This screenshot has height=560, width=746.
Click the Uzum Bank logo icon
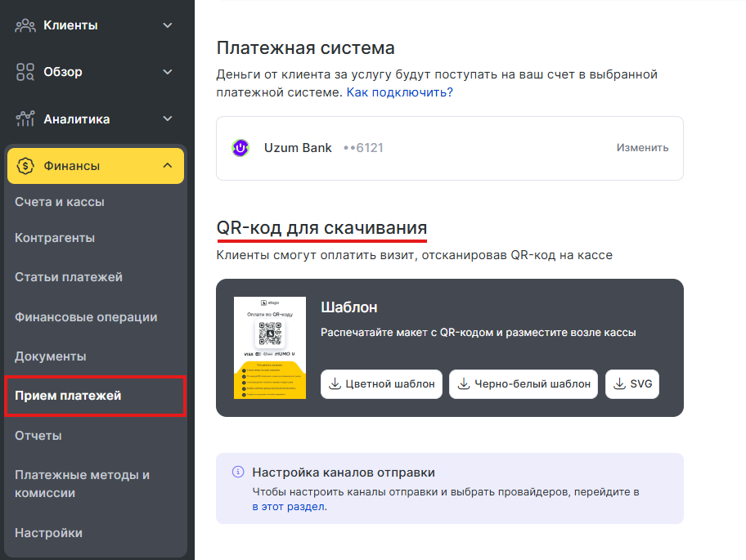point(240,148)
